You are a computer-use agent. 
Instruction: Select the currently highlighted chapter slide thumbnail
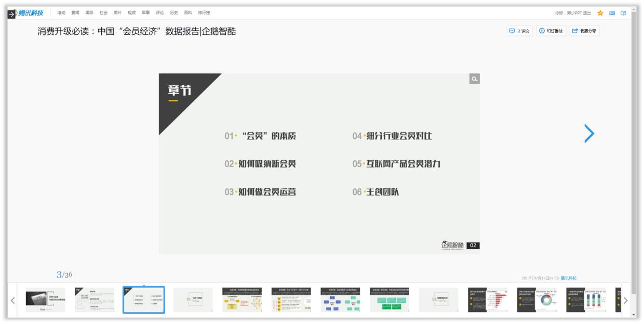click(144, 300)
